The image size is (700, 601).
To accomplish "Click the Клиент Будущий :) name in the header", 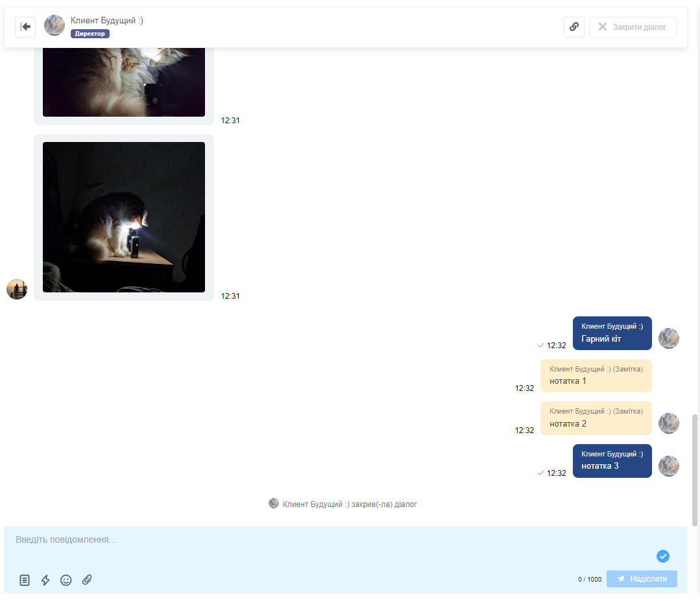I will (x=106, y=21).
